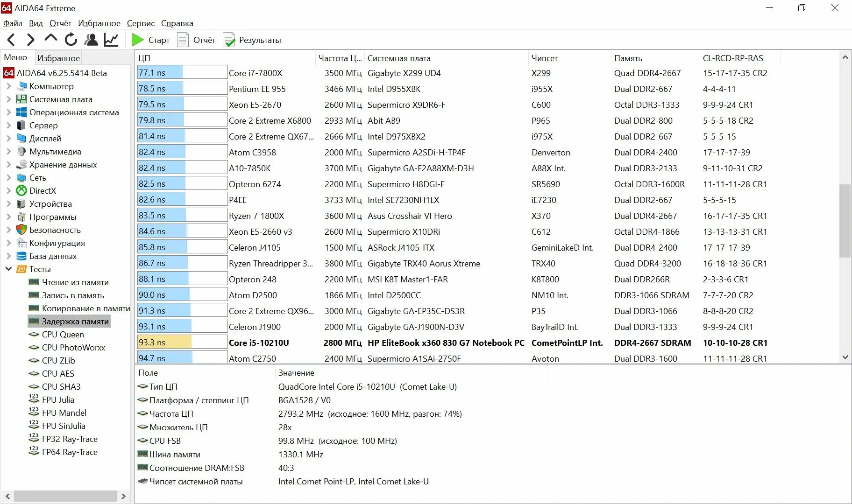Collapse the Тесты tree node
The image size is (852, 504).
(8, 269)
